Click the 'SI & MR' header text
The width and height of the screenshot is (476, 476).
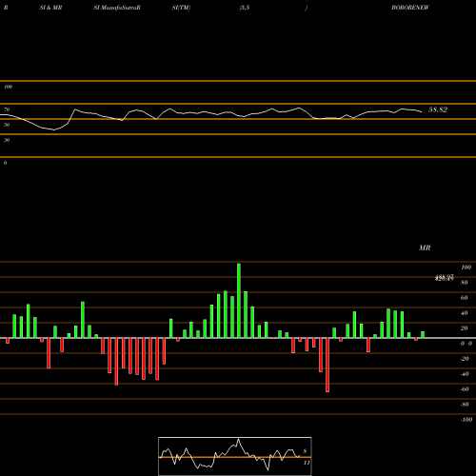coord(50,8)
